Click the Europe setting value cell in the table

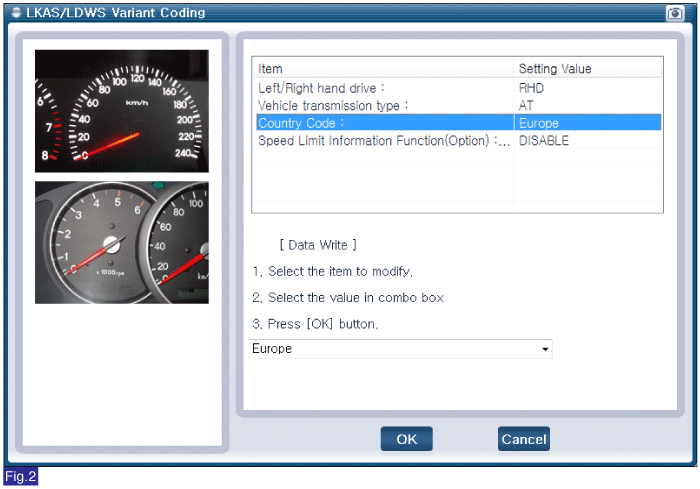coord(588,123)
